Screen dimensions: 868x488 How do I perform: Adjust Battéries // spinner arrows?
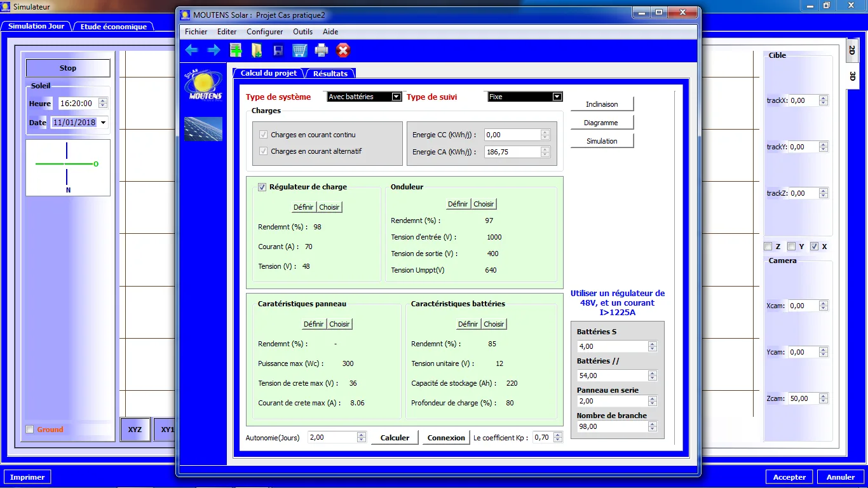653,376
